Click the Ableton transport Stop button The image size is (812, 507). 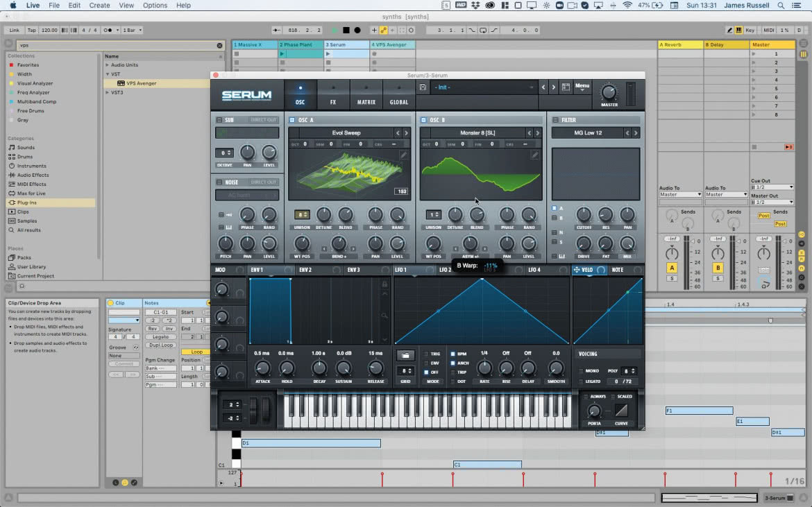click(346, 30)
